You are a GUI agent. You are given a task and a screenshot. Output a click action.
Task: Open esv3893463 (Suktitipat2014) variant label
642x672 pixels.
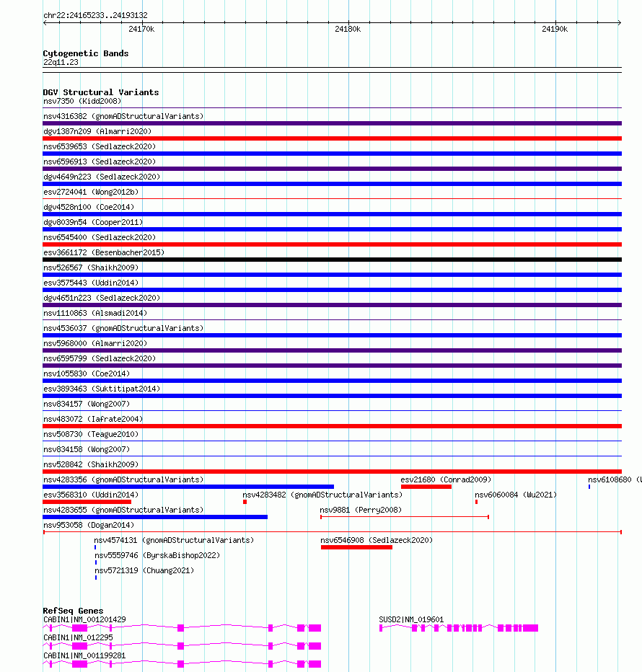102,389
